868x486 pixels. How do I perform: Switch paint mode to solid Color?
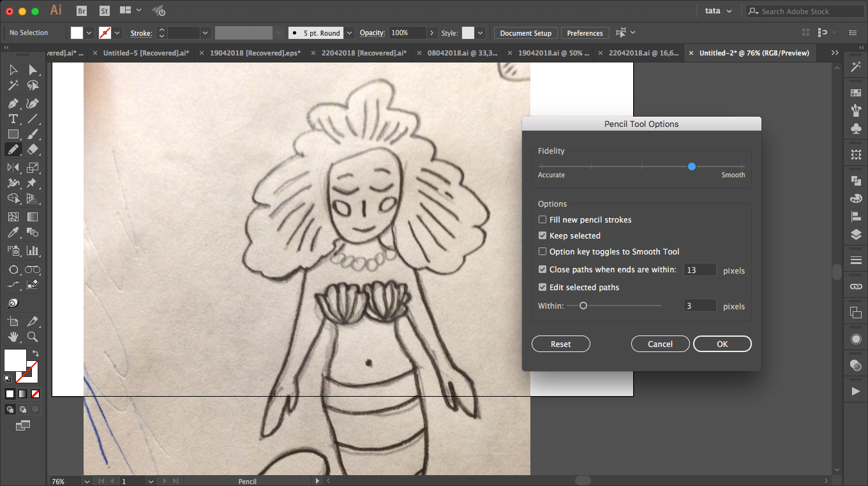[10, 394]
